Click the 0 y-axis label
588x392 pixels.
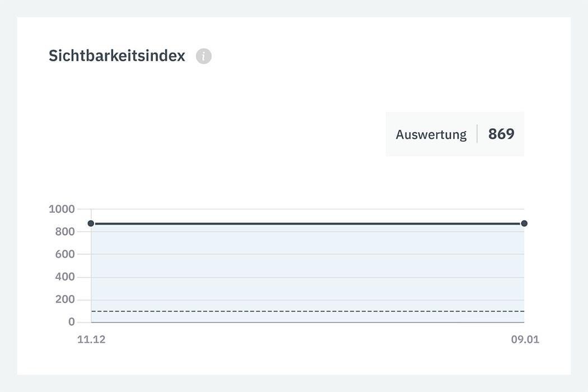(72, 321)
